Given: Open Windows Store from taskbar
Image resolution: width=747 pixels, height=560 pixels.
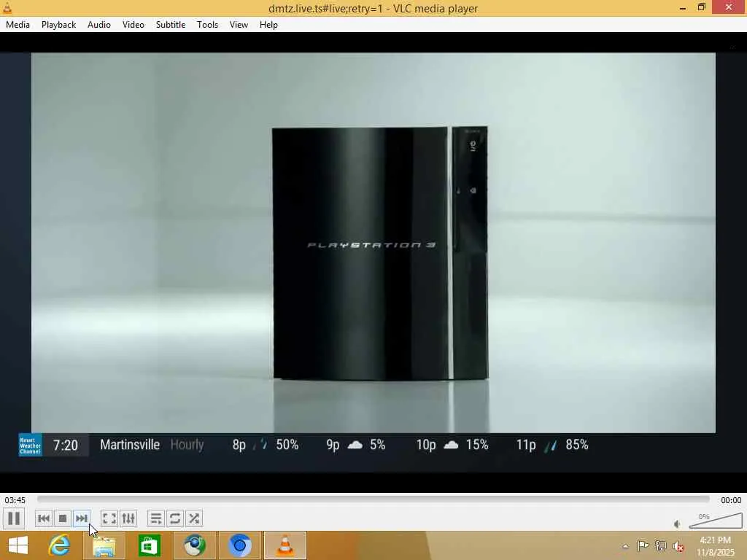Looking at the screenshot, I should 149,545.
